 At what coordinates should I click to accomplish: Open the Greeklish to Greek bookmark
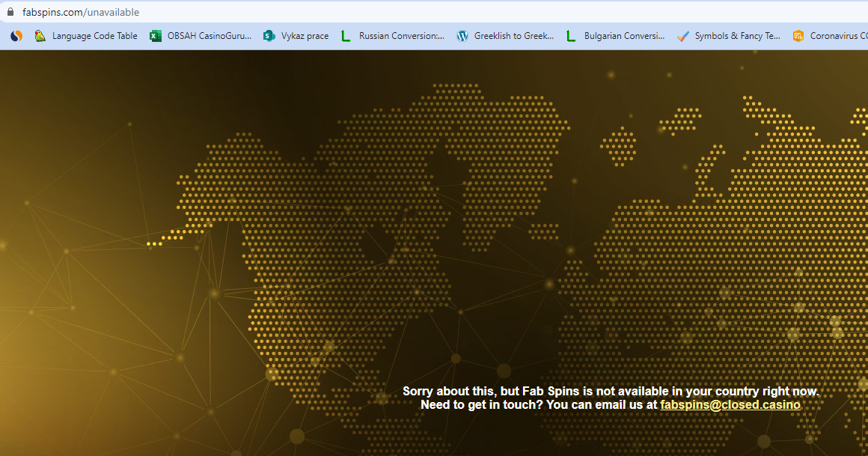[x=514, y=36]
